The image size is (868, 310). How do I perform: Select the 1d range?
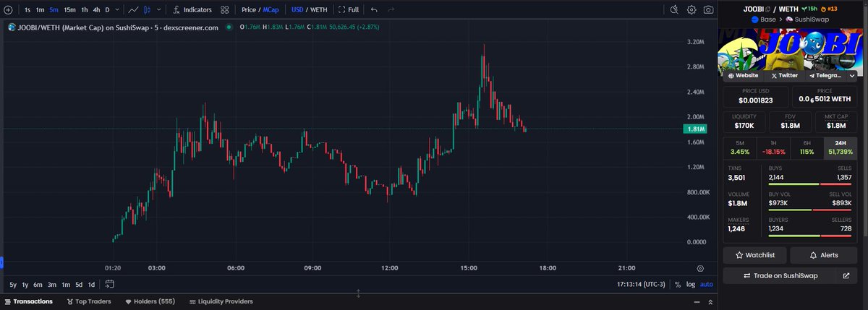coord(90,284)
